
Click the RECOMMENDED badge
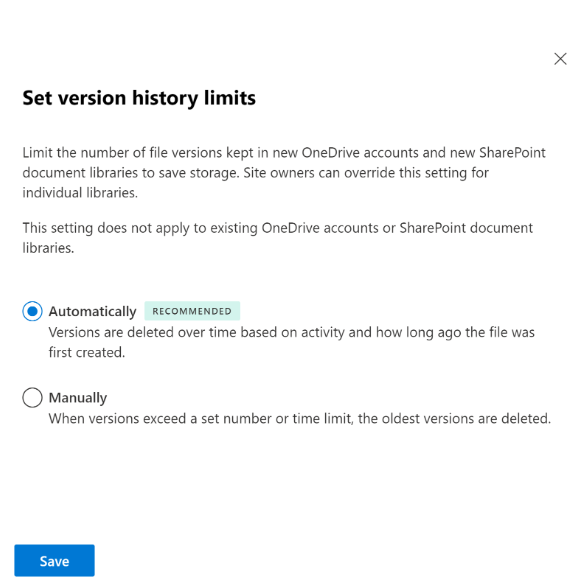(x=192, y=311)
